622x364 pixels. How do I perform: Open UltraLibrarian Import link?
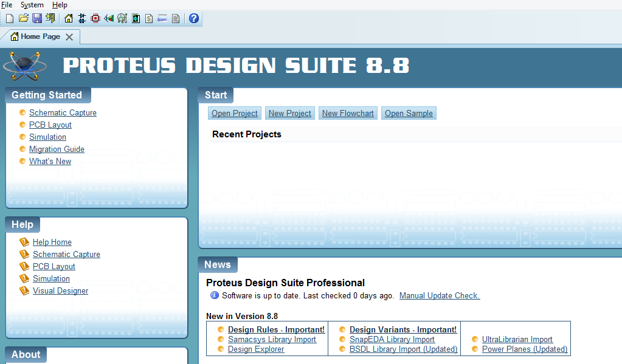coord(517,340)
